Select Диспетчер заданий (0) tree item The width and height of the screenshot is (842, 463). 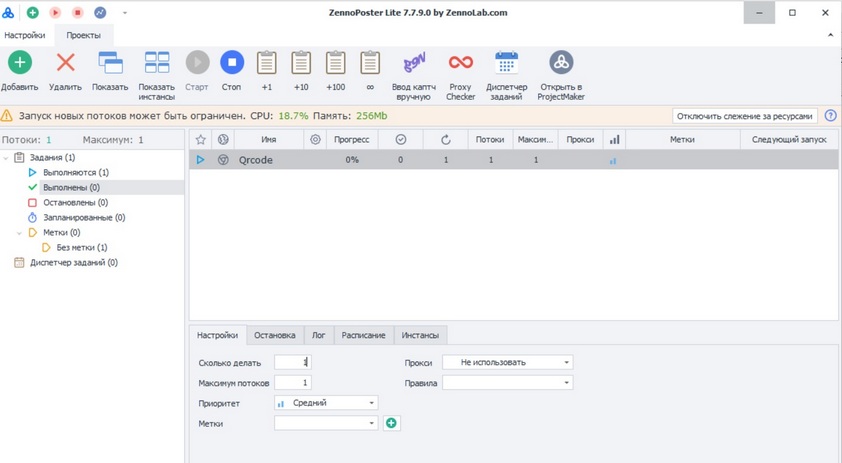tap(74, 263)
